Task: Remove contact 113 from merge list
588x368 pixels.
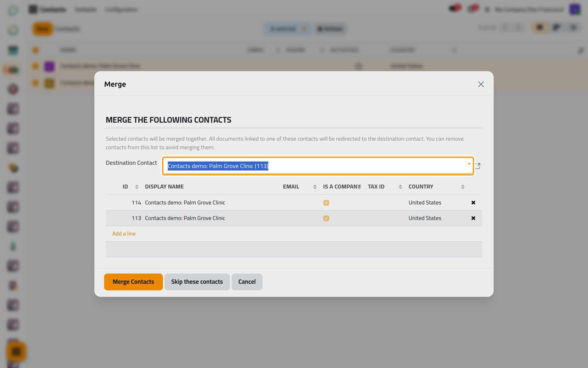Action: click(x=473, y=218)
